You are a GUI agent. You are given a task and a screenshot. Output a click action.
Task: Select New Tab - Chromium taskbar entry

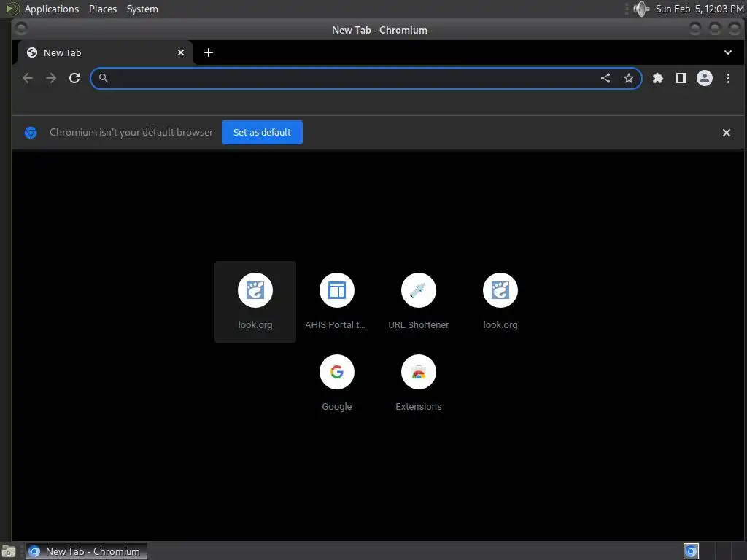pos(86,551)
